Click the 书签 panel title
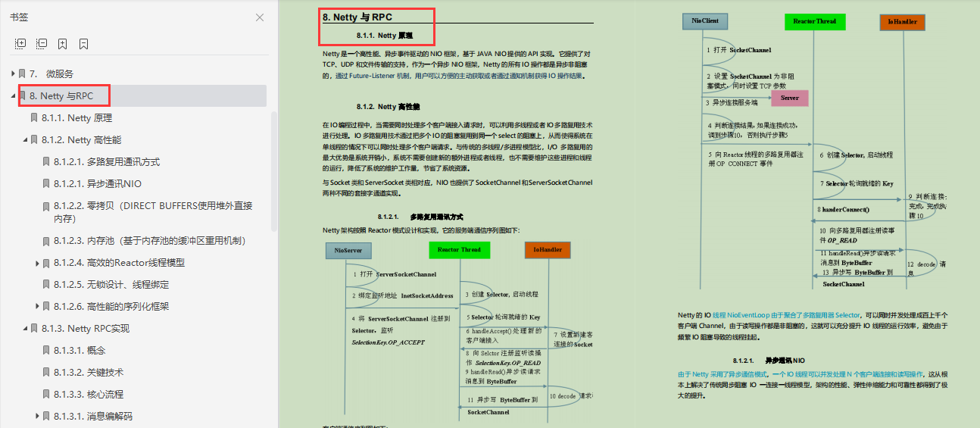This screenshot has height=428, width=980. (x=18, y=17)
